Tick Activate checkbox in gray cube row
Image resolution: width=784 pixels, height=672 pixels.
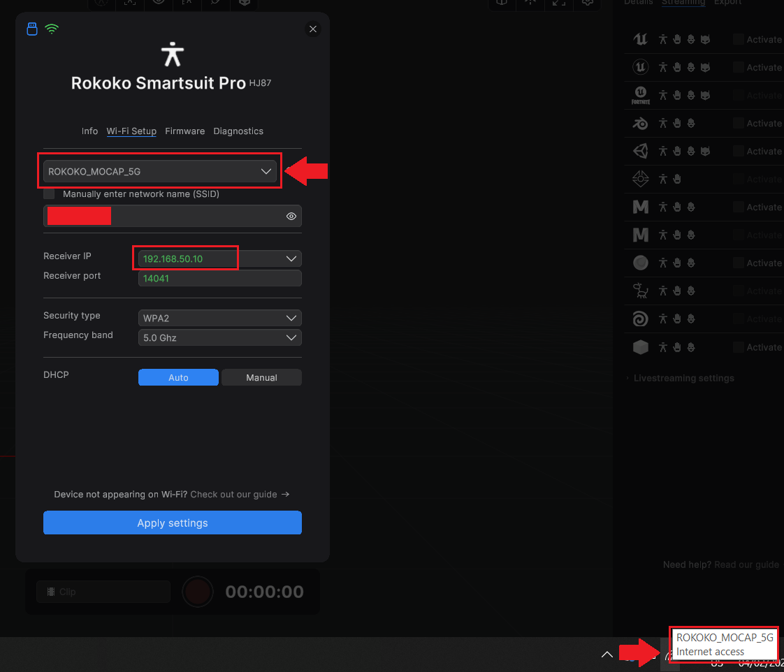tap(739, 347)
